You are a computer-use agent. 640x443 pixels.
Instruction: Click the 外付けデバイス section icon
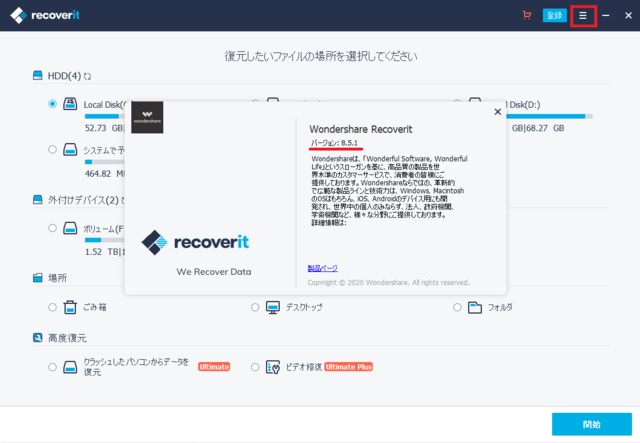point(38,200)
